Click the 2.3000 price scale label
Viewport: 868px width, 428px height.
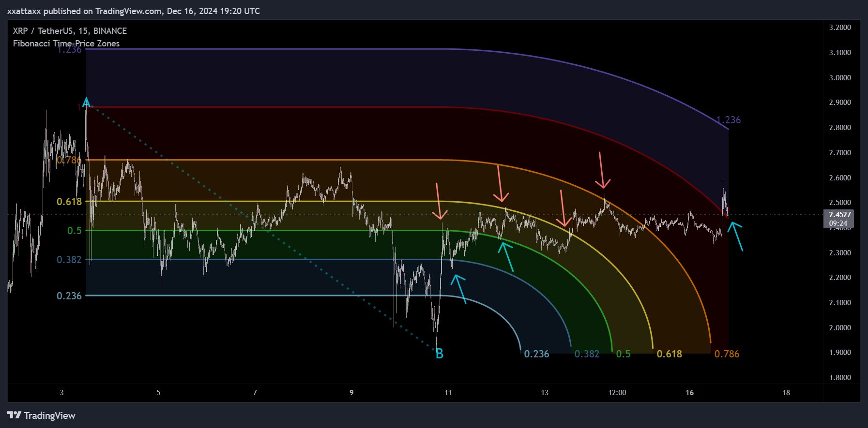840,253
